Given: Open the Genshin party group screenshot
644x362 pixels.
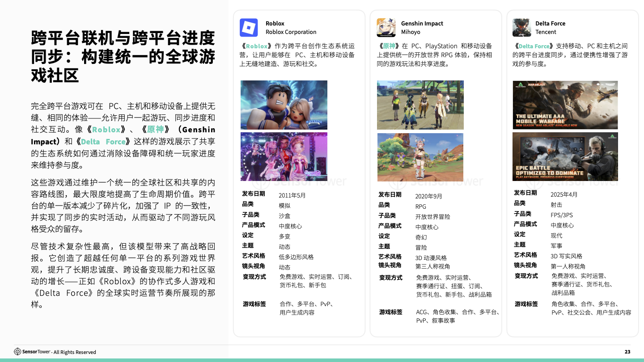Looking at the screenshot, I should pos(420,105).
